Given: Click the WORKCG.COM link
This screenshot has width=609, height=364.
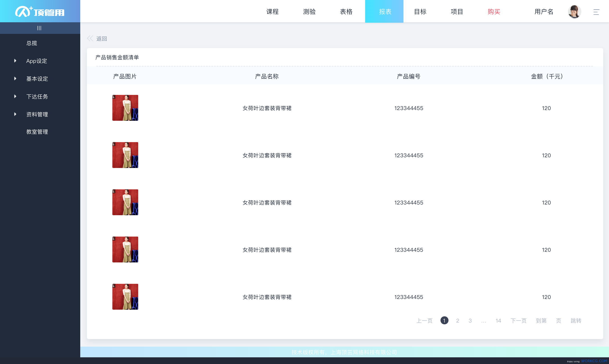Looking at the screenshot, I should [594, 361].
